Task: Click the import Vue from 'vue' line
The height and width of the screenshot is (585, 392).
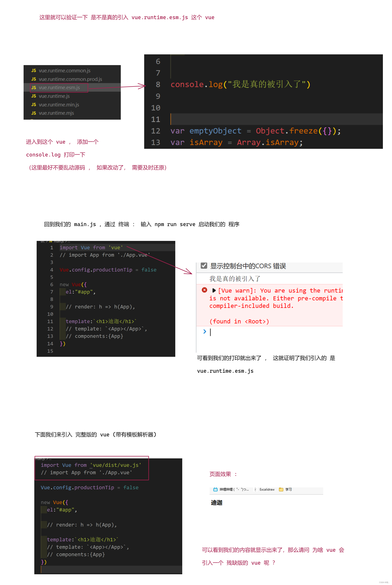Action: pos(91,248)
